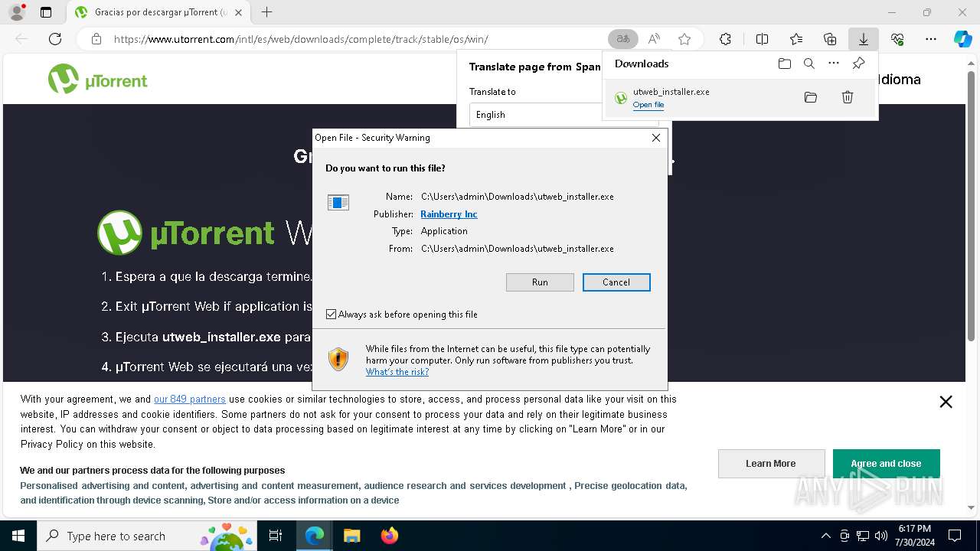Click Rainberry Inc publisher link
The width and height of the screenshot is (980, 551).
[449, 214]
